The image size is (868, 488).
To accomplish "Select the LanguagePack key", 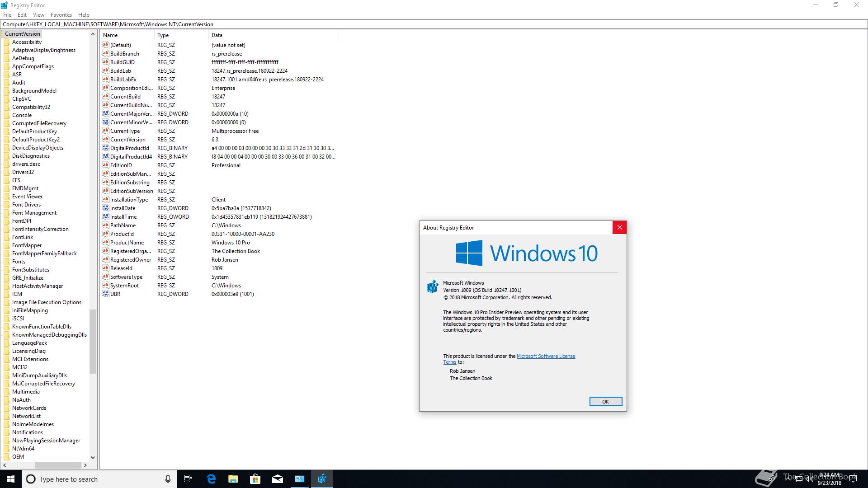I will coord(29,343).
